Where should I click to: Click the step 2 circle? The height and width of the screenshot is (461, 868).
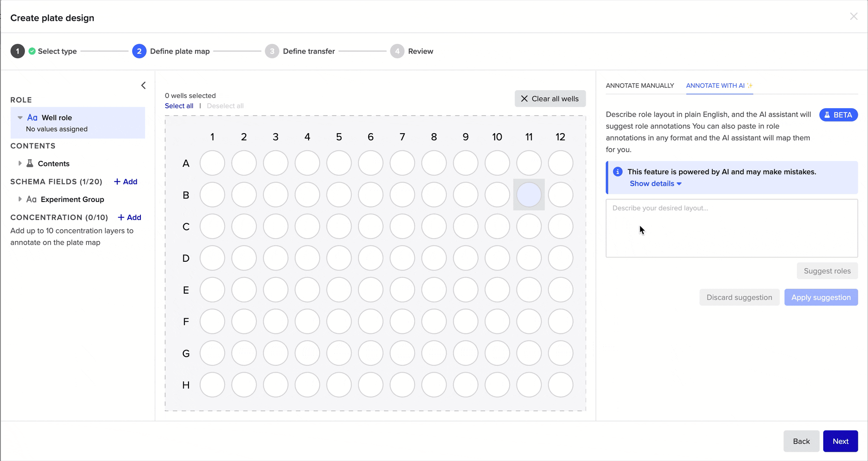click(x=139, y=51)
